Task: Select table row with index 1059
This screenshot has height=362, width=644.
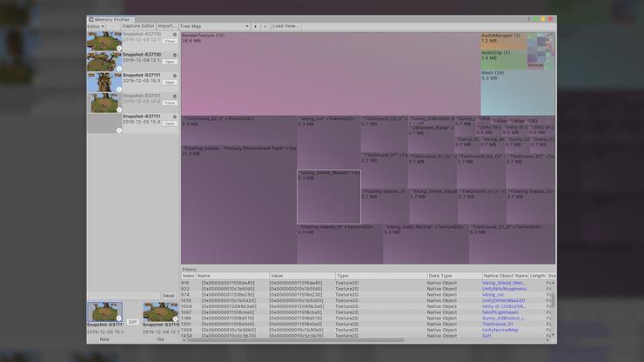Action: (x=366, y=306)
